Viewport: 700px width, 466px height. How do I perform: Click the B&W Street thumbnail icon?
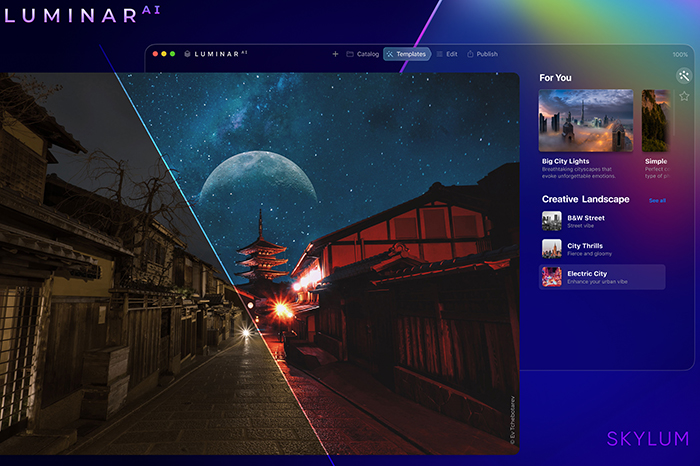tap(551, 221)
